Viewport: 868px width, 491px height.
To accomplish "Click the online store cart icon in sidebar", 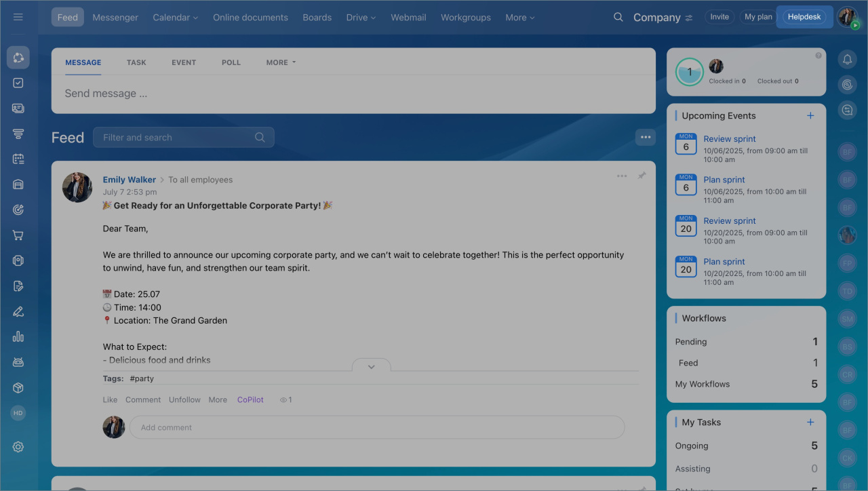I will [18, 235].
